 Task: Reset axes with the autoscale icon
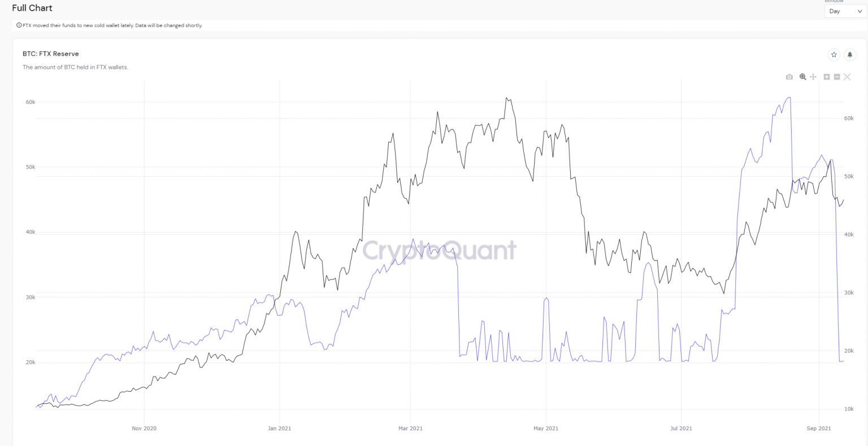tap(847, 77)
